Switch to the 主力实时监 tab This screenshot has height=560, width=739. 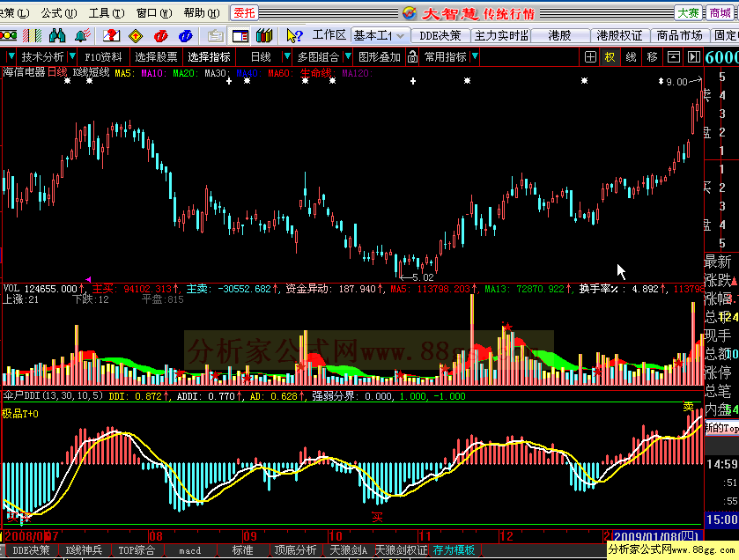501,35
